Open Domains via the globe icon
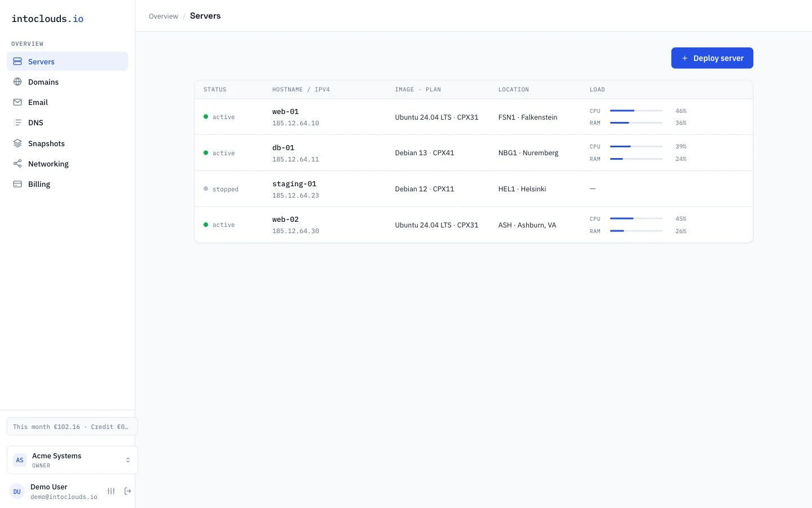The image size is (812, 508). pos(17,82)
